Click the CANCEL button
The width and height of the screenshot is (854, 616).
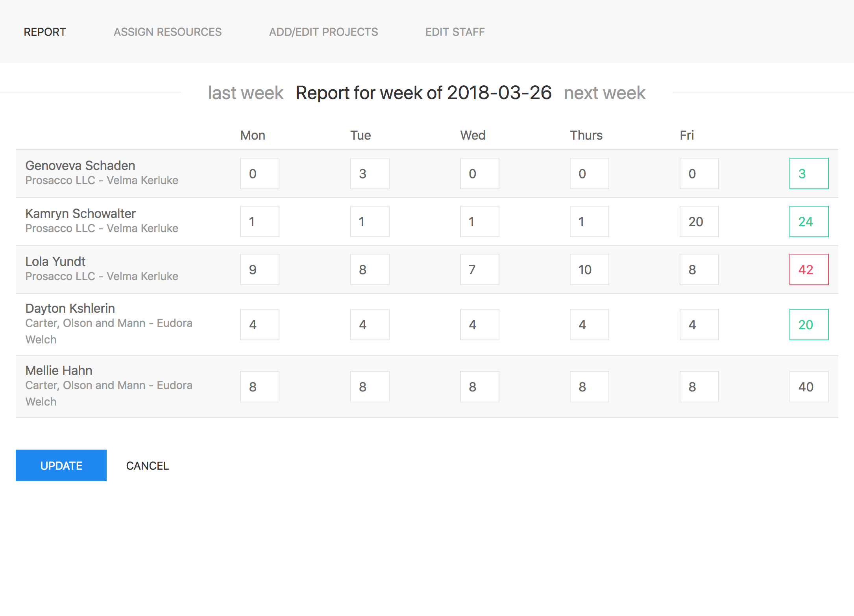(x=148, y=466)
